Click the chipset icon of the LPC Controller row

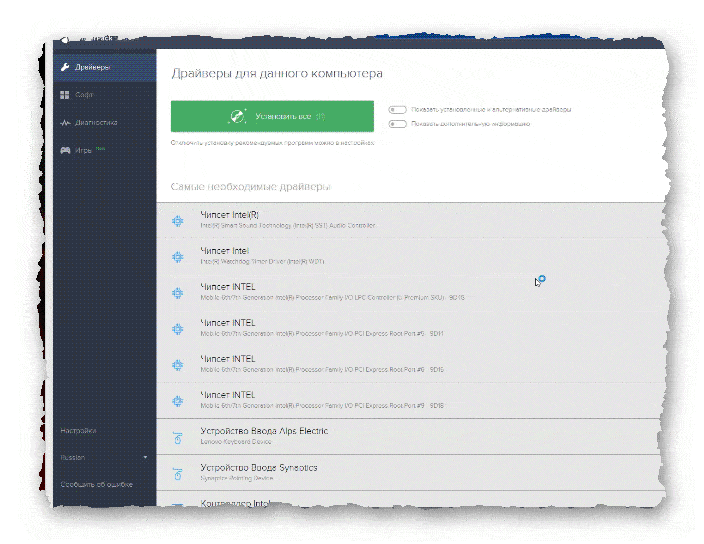(x=178, y=293)
